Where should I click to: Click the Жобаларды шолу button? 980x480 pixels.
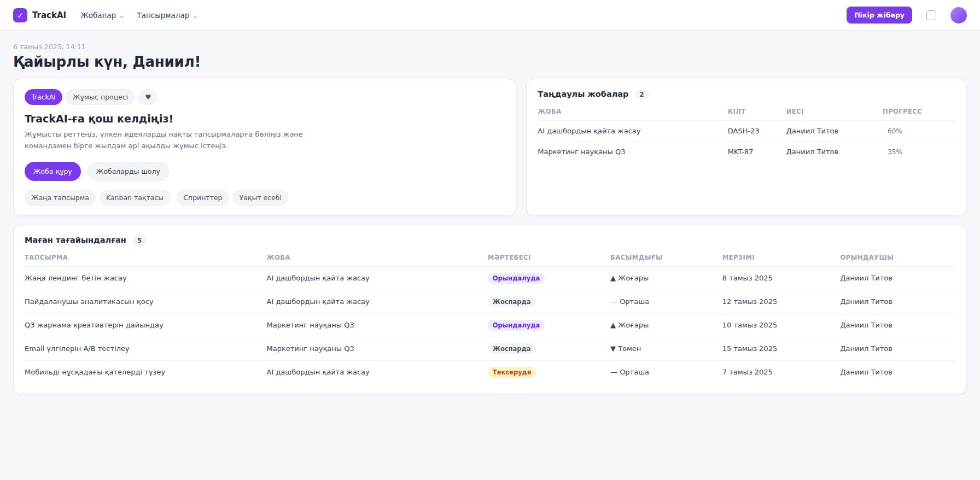pyautogui.click(x=128, y=172)
